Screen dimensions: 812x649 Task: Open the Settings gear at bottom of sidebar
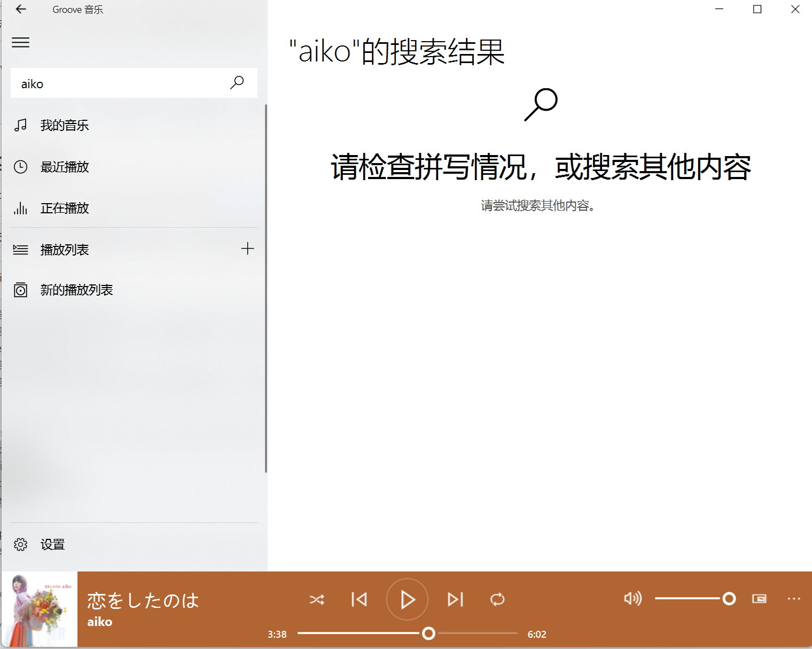tap(20, 544)
